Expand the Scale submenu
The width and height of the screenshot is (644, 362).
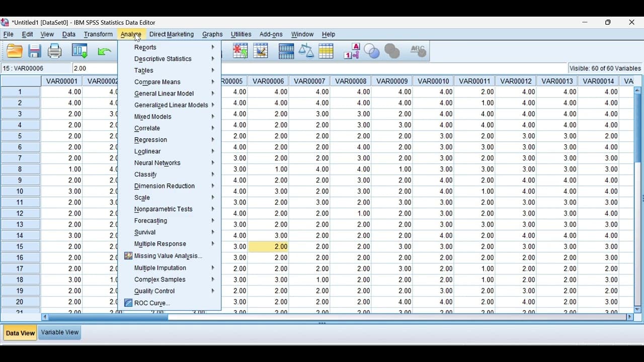(x=169, y=198)
